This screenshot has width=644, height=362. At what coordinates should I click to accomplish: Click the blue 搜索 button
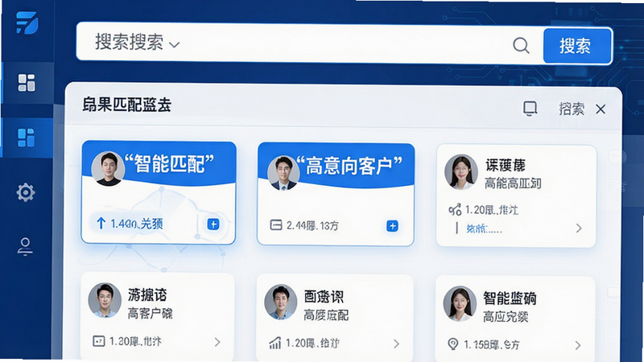click(x=577, y=46)
